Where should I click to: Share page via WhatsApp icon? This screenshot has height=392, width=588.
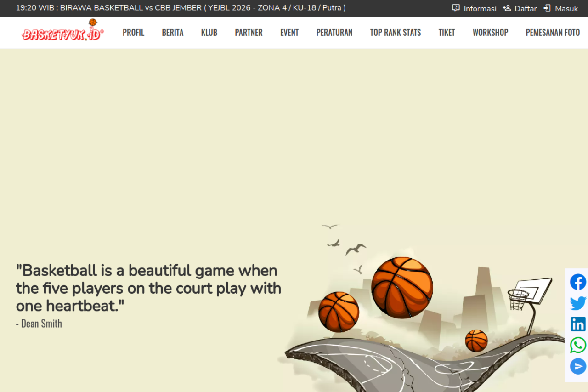pyautogui.click(x=578, y=345)
